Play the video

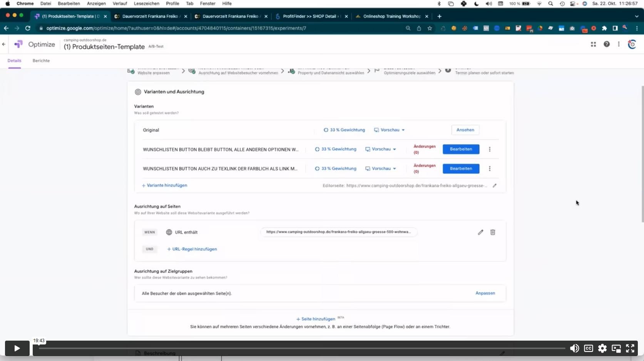click(17, 348)
